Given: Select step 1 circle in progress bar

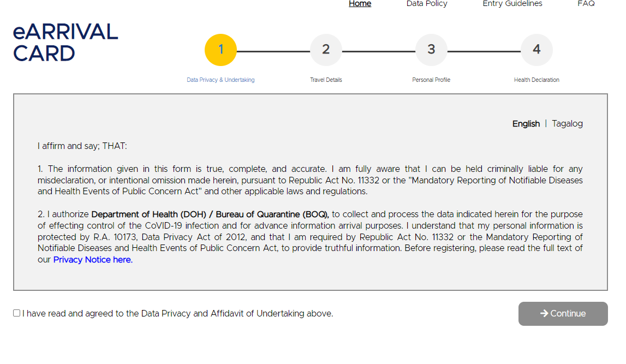Looking at the screenshot, I should click(x=220, y=50).
